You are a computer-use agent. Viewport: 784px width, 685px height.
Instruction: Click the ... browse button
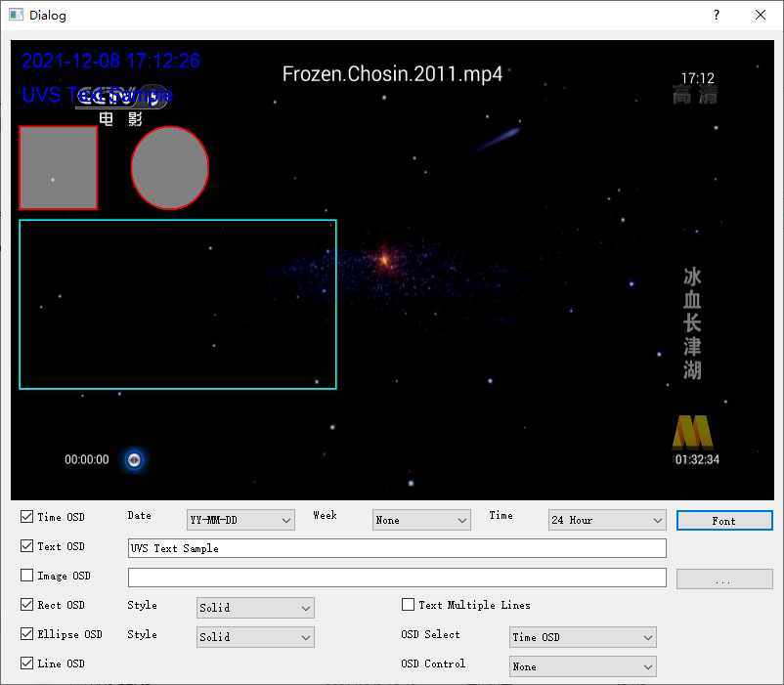pyautogui.click(x=724, y=578)
